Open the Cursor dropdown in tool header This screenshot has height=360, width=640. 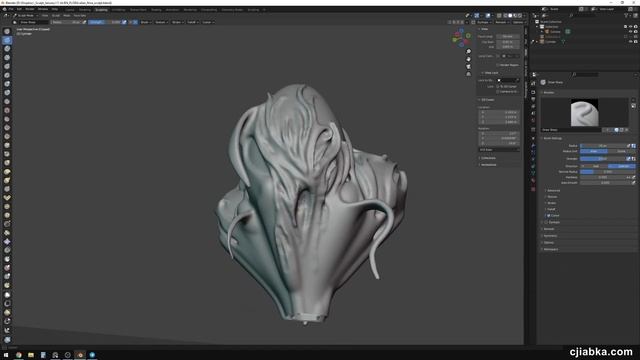[208, 22]
